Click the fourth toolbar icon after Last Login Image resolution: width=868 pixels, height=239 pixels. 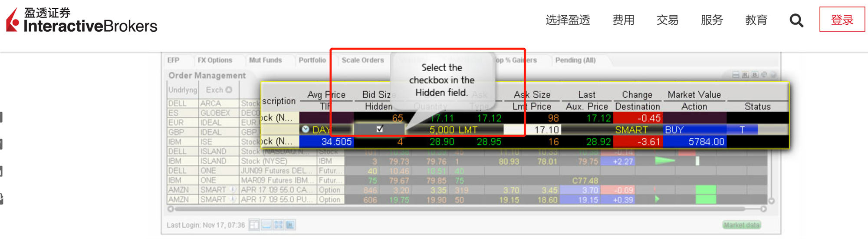pos(290,225)
